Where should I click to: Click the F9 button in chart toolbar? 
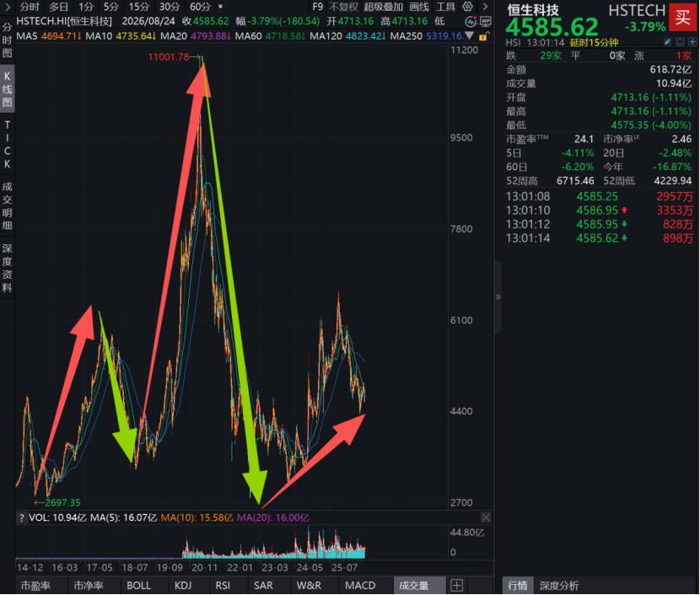click(317, 7)
